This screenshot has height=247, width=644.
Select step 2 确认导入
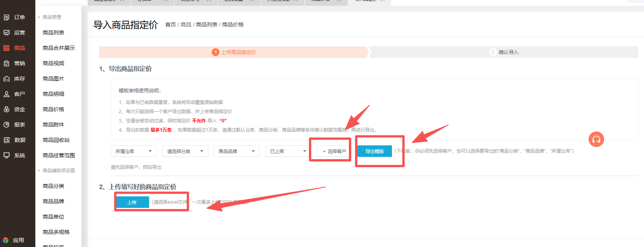click(x=504, y=52)
